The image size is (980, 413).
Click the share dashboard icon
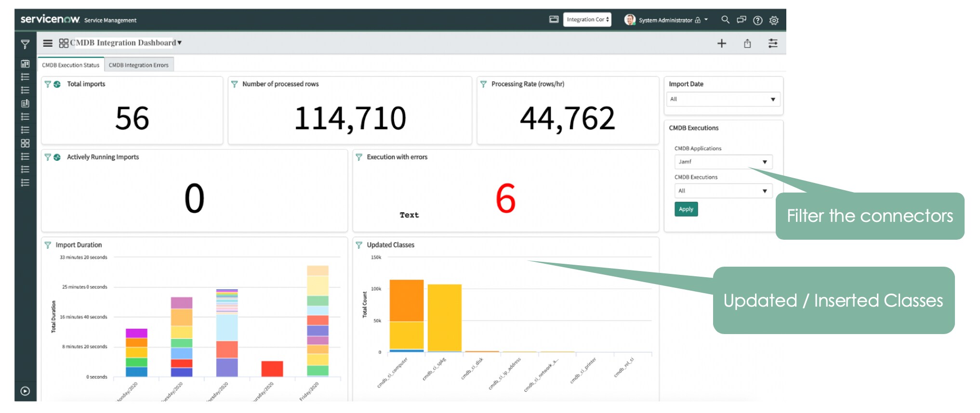pyautogui.click(x=747, y=43)
